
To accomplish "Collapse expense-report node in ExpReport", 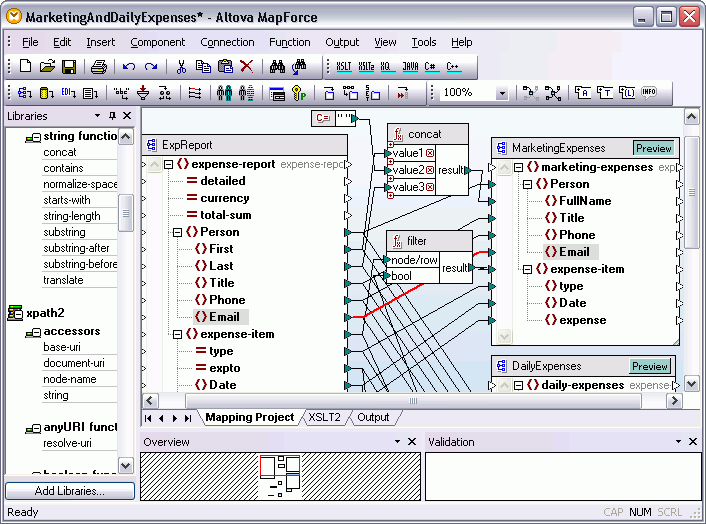I will click(168, 164).
